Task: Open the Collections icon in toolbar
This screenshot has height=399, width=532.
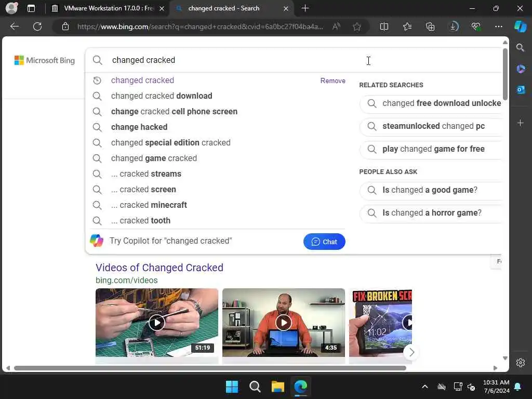Action: coord(430,26)
